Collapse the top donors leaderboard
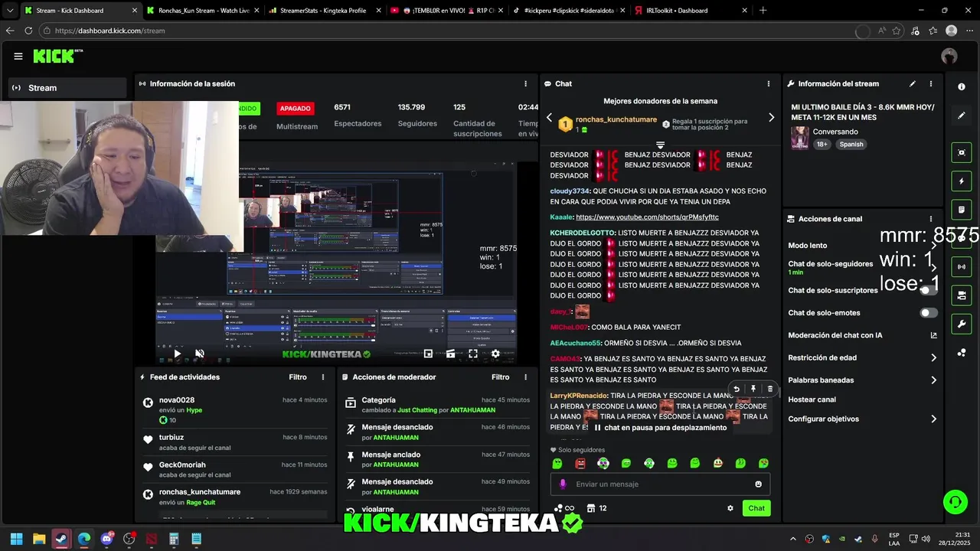This screenshot has height=551, width=980. point(660,145)
